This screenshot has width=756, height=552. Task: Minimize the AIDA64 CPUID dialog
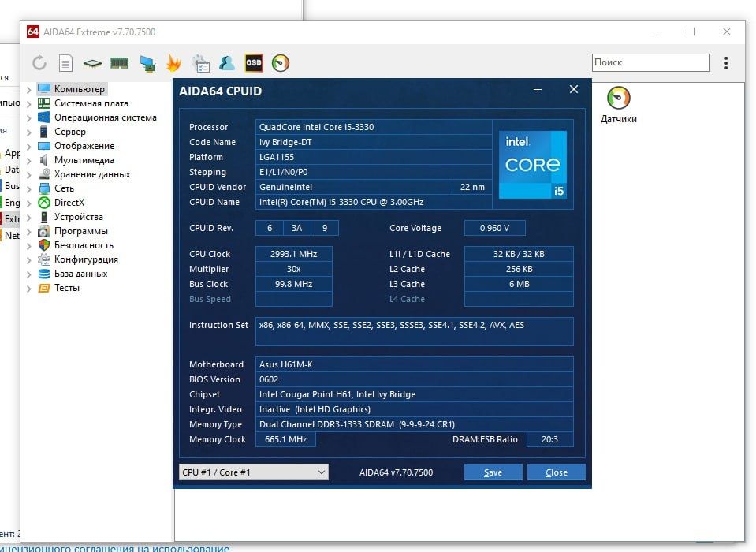click(x=538, y=90)
